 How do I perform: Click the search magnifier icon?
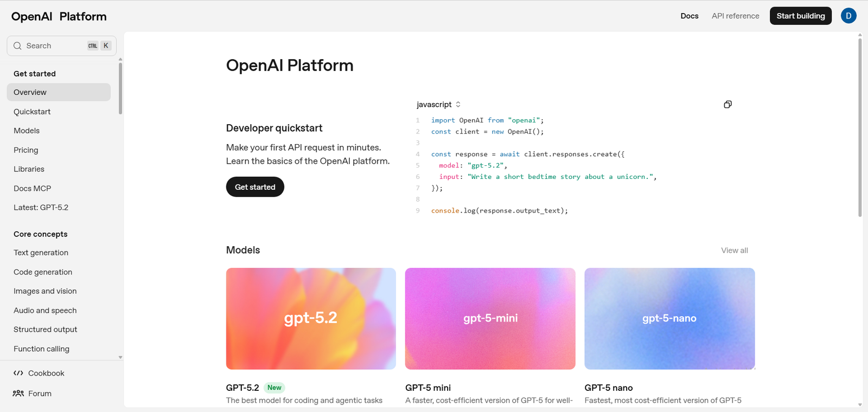(17, 46)
